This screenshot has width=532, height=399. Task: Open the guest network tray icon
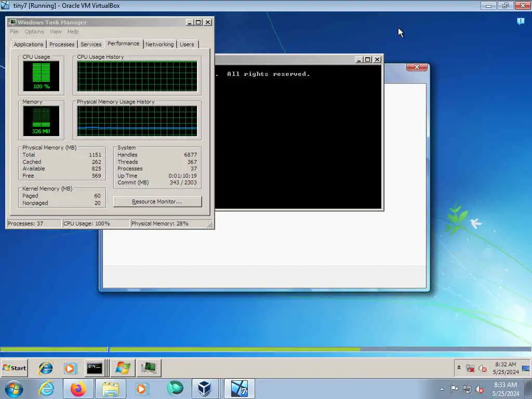point(470,368)
